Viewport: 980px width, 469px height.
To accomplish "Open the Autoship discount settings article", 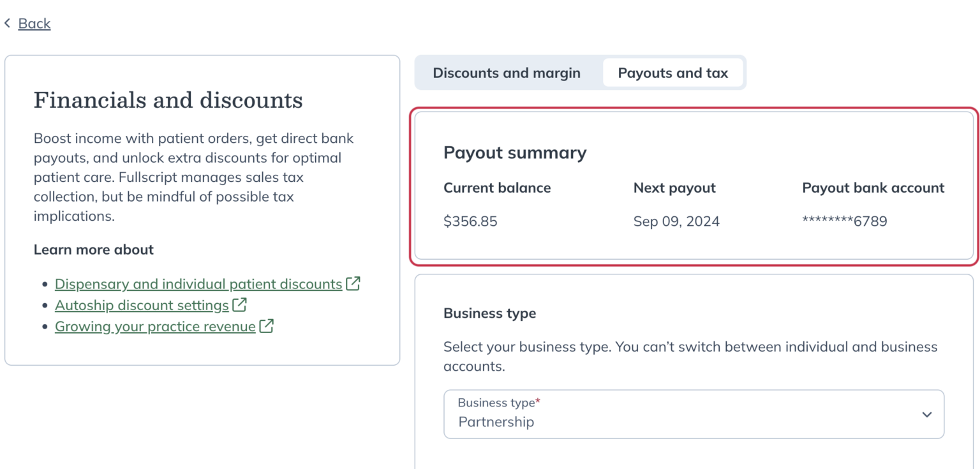I will [141, 305].
